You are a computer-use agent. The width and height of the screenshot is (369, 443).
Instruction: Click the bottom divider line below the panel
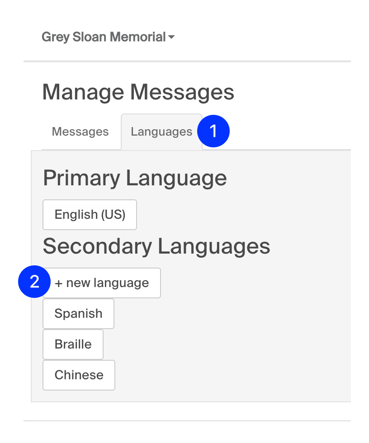[187, 421]
